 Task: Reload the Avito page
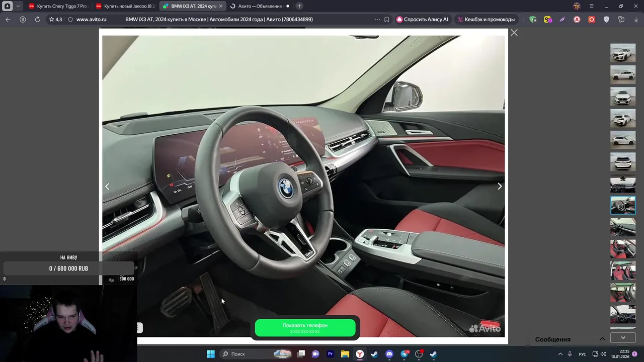[37, 20]
